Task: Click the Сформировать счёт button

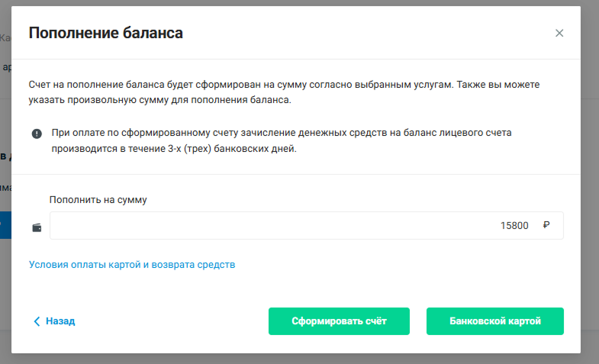Action: tap(339, 321)
